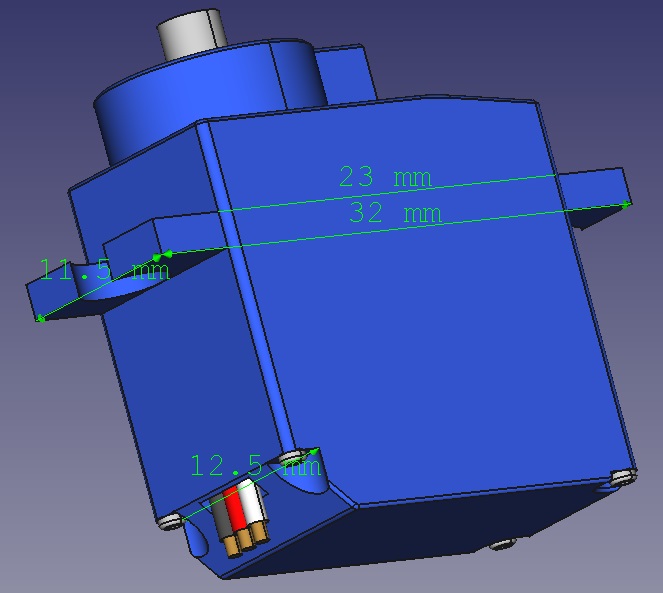
Task: Select the 12.5 mm dimension label
Action: (x=255, y=465)
